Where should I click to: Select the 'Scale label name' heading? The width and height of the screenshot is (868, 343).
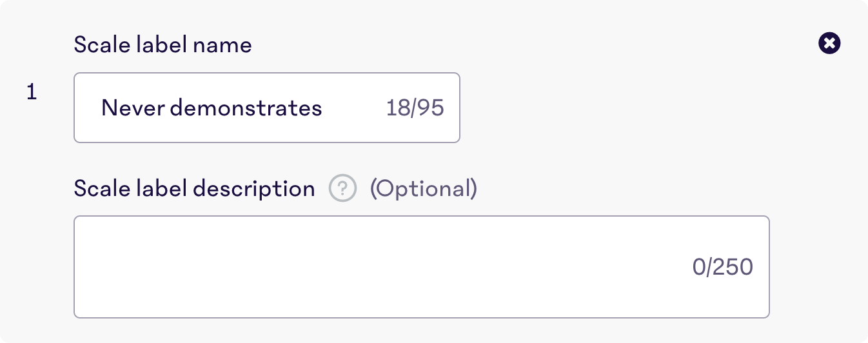coord(163,45)
